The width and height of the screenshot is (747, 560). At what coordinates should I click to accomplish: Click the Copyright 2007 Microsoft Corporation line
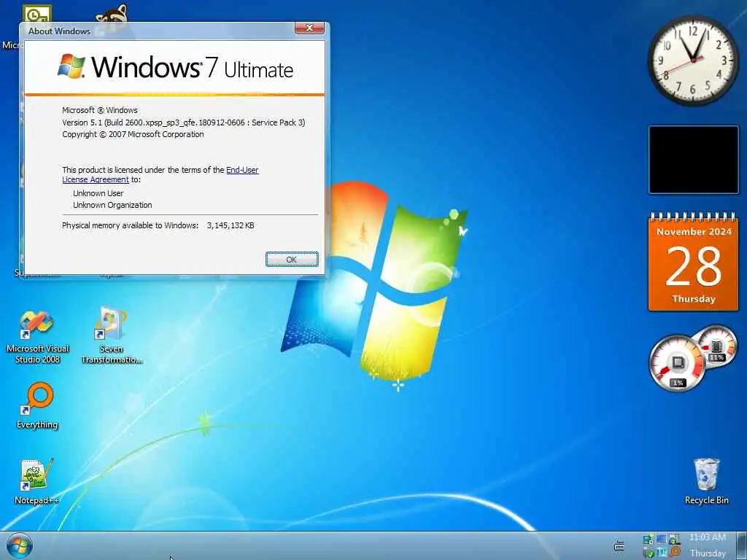click(133, 134)
